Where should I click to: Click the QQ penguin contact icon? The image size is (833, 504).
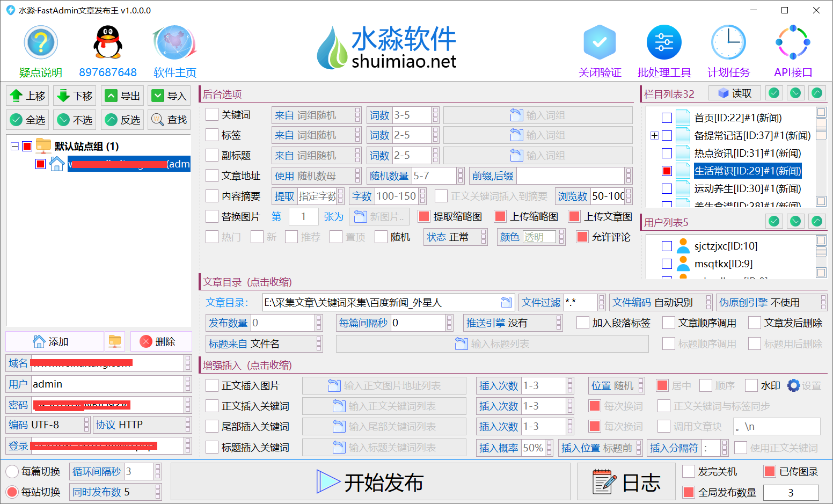click(x=108, y=42)
